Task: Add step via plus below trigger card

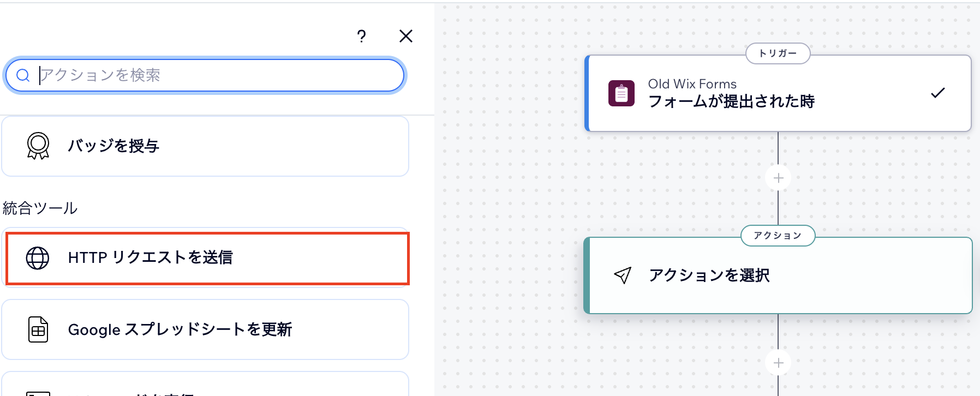Action: pos(778,178)
